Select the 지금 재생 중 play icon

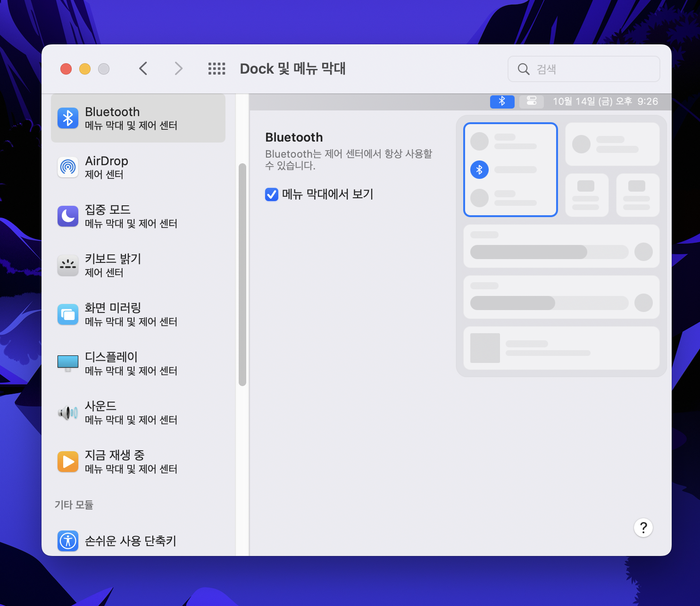point(68,462)
